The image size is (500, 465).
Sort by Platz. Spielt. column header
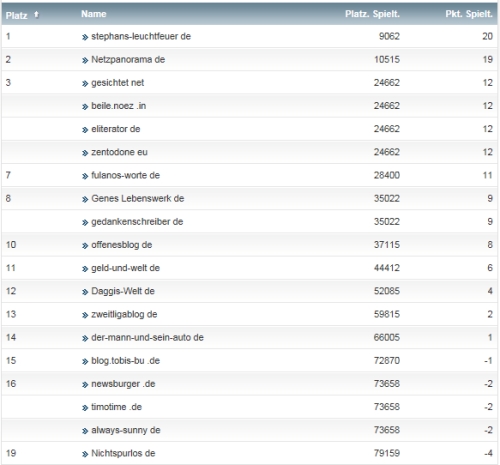372,14
